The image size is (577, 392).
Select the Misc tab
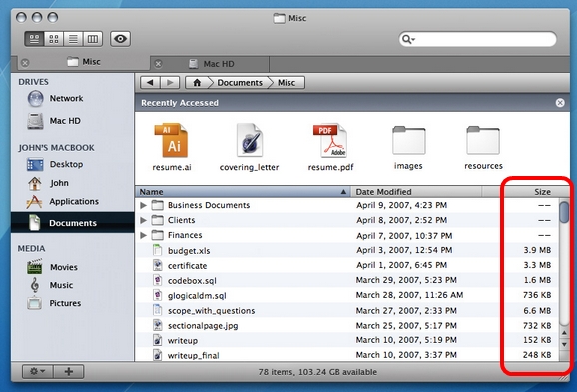(x=84, y=62)
